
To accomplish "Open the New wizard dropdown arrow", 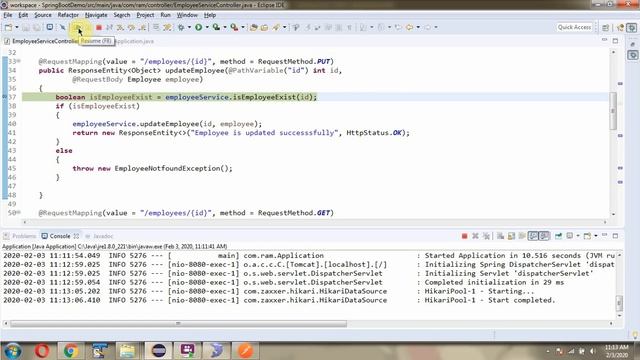I will point(17,27).
